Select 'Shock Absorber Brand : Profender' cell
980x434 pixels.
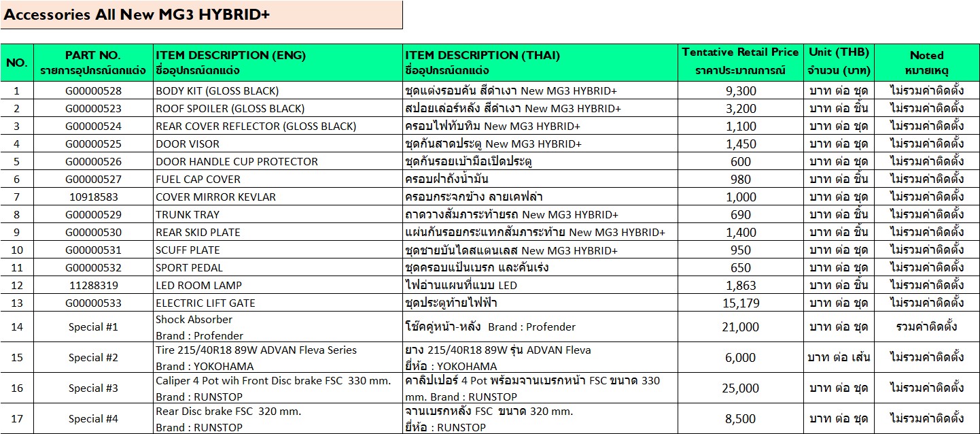[279, 327]
